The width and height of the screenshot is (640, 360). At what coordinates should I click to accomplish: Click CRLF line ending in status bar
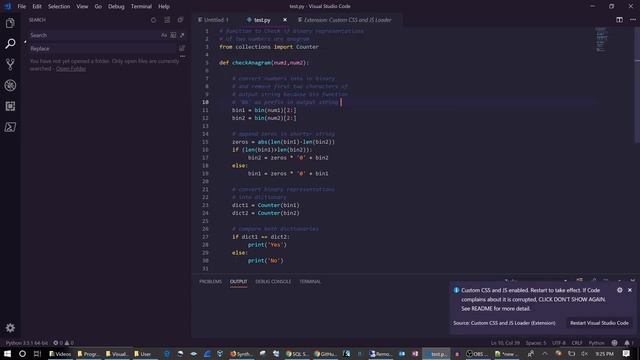[577, 343]
